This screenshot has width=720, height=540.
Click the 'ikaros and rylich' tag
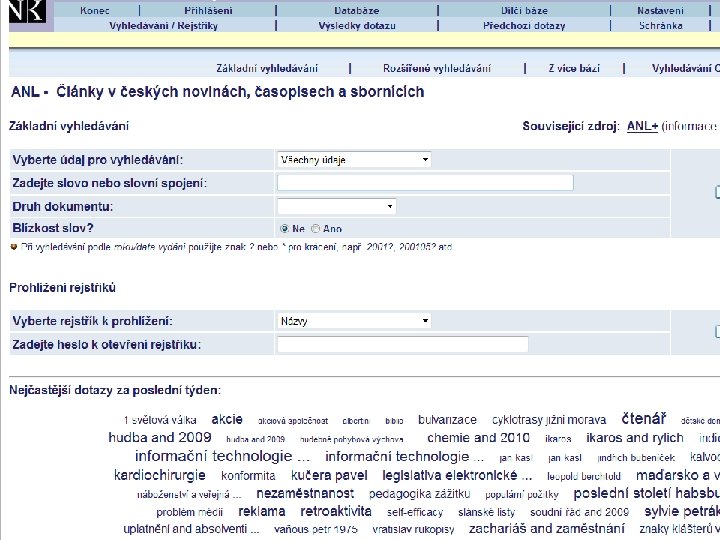point(635,438)
